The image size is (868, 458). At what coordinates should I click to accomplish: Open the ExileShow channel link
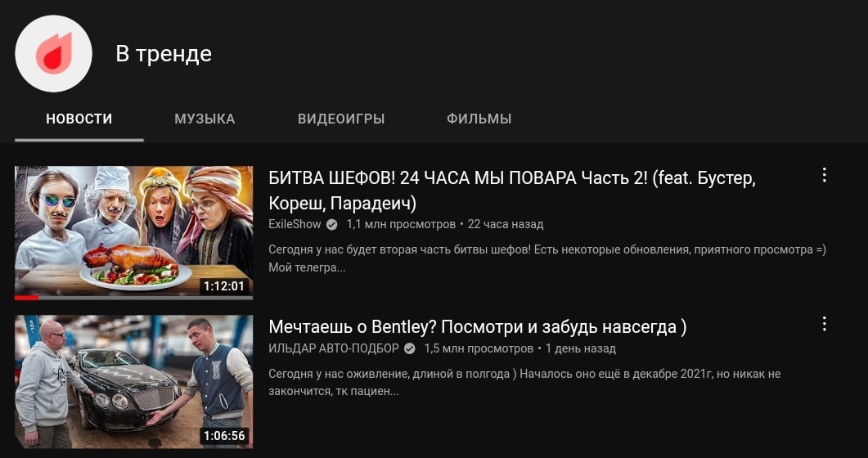[x=295, y=225]
